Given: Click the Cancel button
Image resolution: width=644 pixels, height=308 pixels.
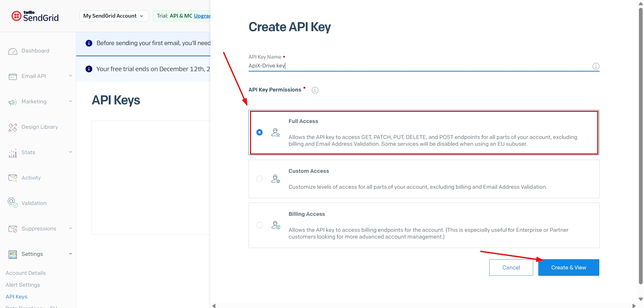Looking at the screenshot, I should click(511, 268).
